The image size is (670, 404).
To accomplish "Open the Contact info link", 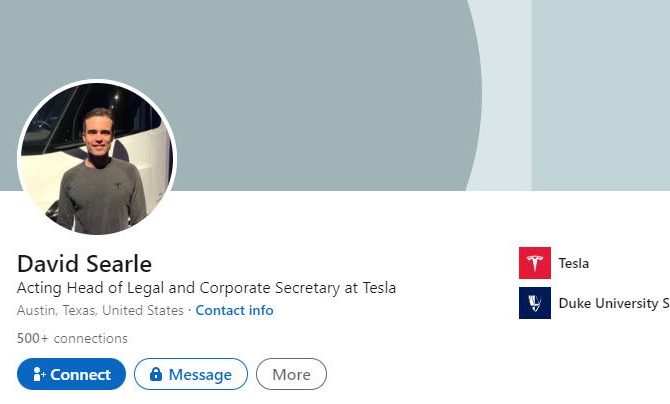I will pos(234,310).
